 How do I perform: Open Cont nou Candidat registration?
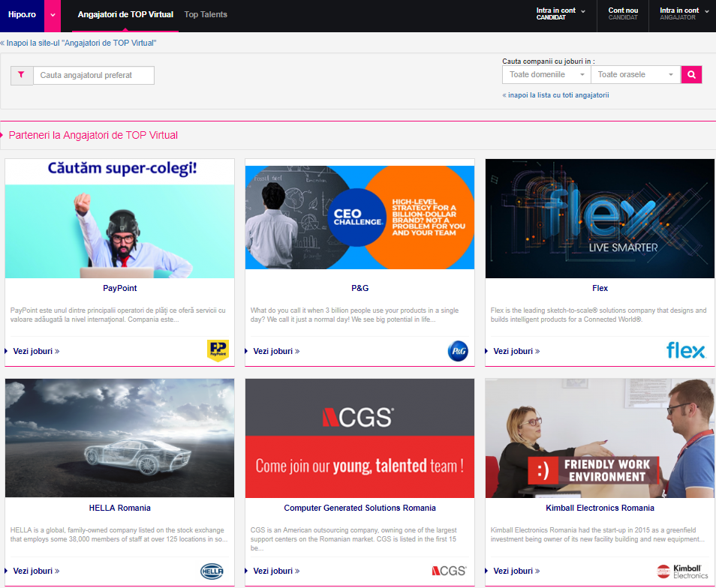click(x=623, y=13)
